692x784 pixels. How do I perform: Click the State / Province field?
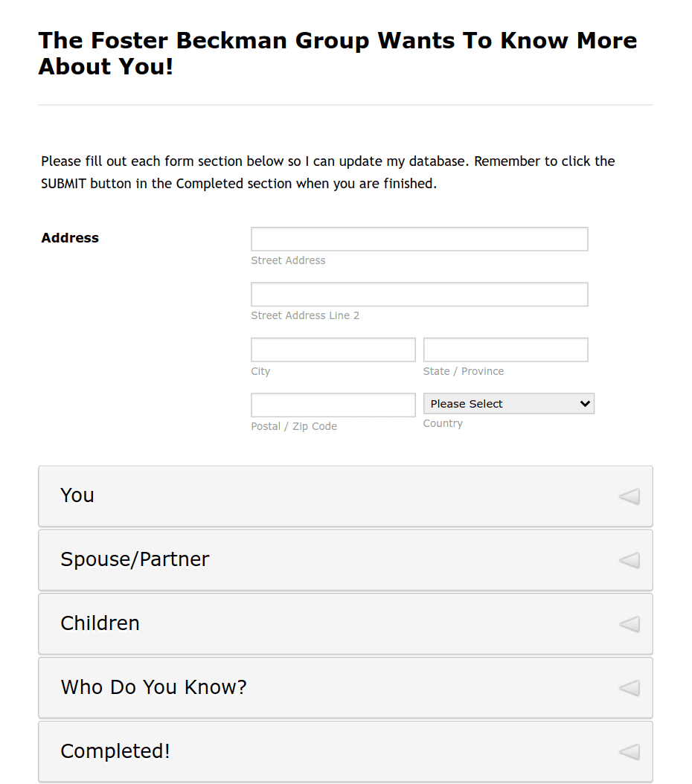pos(505,349)
